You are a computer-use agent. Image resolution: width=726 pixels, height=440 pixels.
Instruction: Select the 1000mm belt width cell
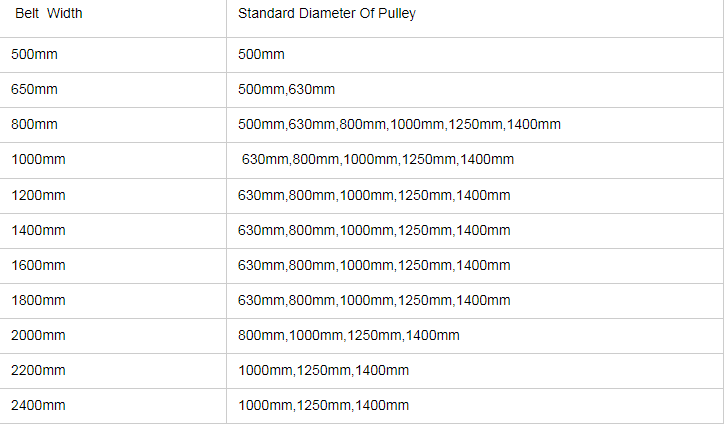pos(113,160)
